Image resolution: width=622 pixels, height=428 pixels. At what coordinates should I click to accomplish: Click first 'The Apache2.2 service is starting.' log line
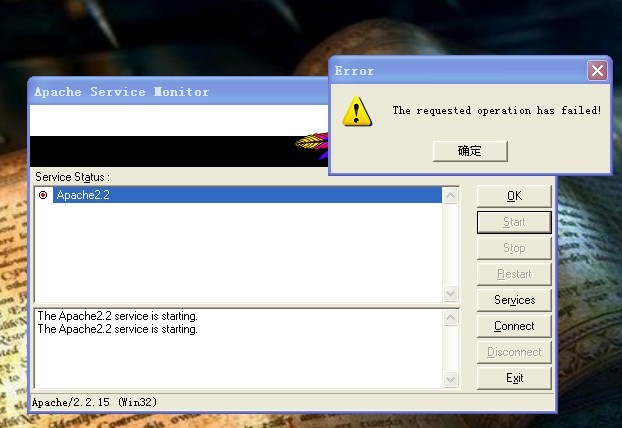117,316
